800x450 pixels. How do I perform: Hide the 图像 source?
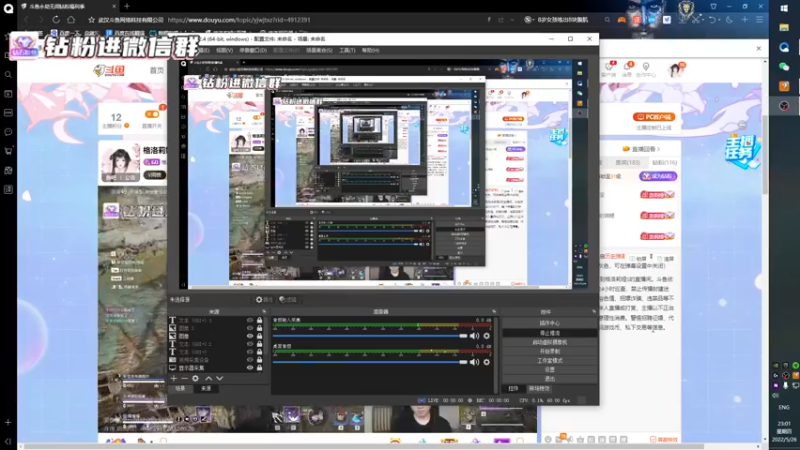click(250, 336)
